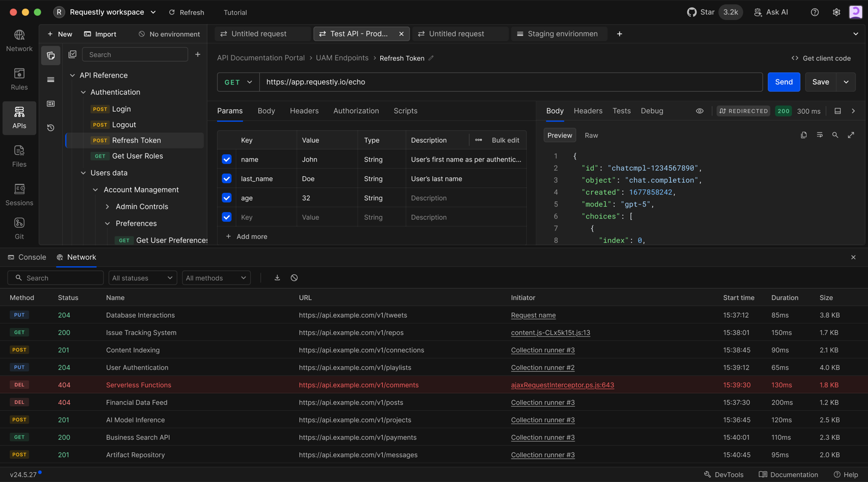Open the Network section in sidebar

20,41
